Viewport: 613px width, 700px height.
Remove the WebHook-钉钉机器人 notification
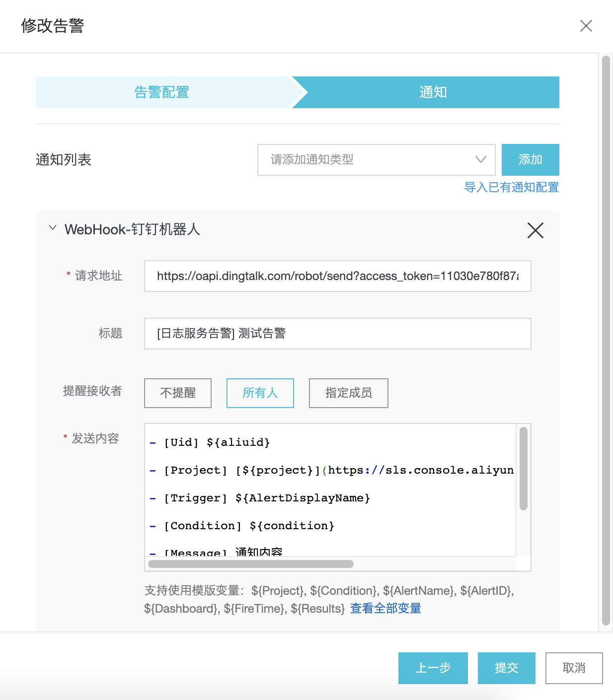pyautogui.click(x=535, y=230)
